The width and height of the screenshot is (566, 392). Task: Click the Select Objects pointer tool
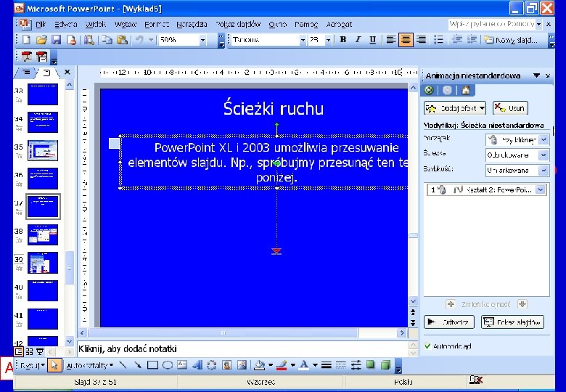[54, 365]
